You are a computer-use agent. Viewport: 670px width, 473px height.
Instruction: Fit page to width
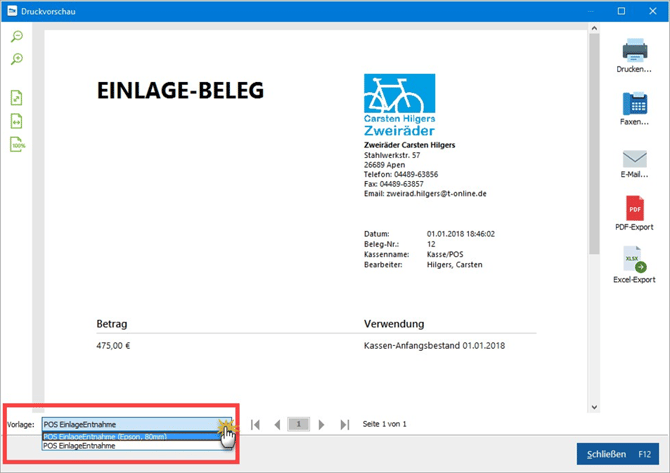click(17, 121)
